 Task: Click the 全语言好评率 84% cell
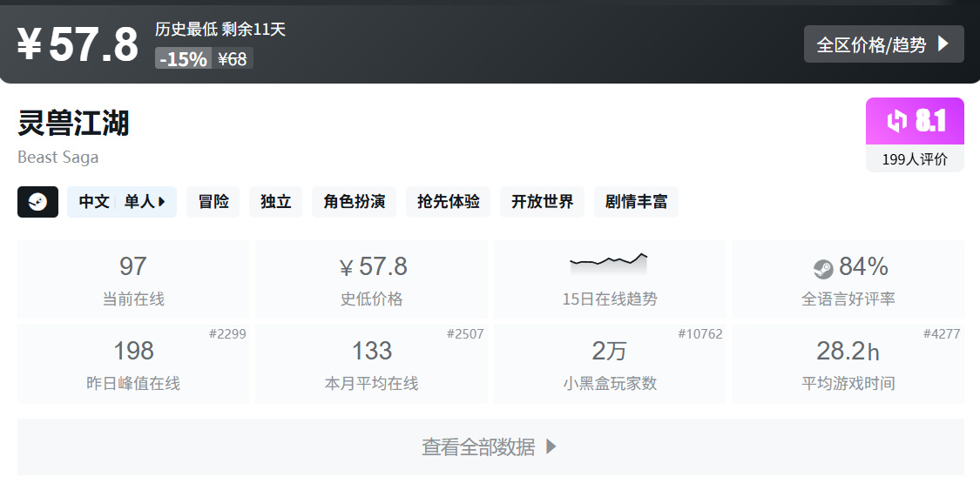click(x=848, y=279)
